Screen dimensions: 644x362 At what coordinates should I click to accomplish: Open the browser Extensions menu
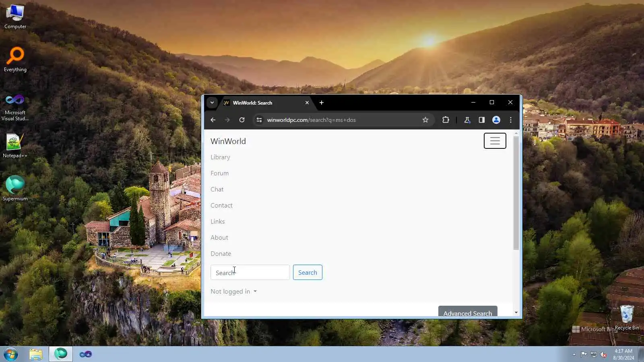click(446, 120)
